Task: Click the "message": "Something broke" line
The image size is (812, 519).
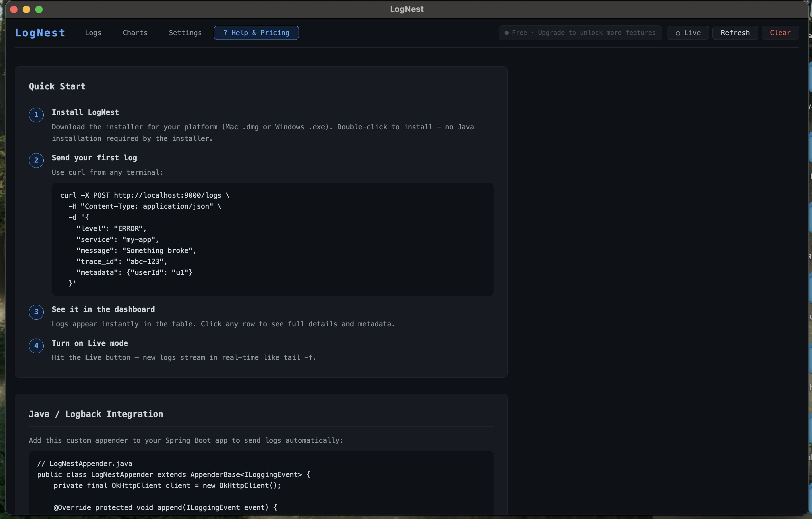Action: [x=136, y=250]
